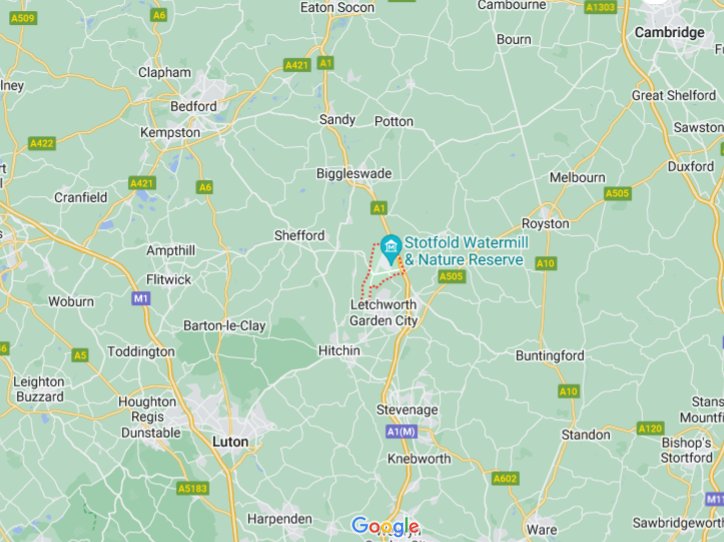Select the A1(M) road shield near Stevenage
Image resolution: width=724 pixels, height=542 pixels.
[402, 432]
